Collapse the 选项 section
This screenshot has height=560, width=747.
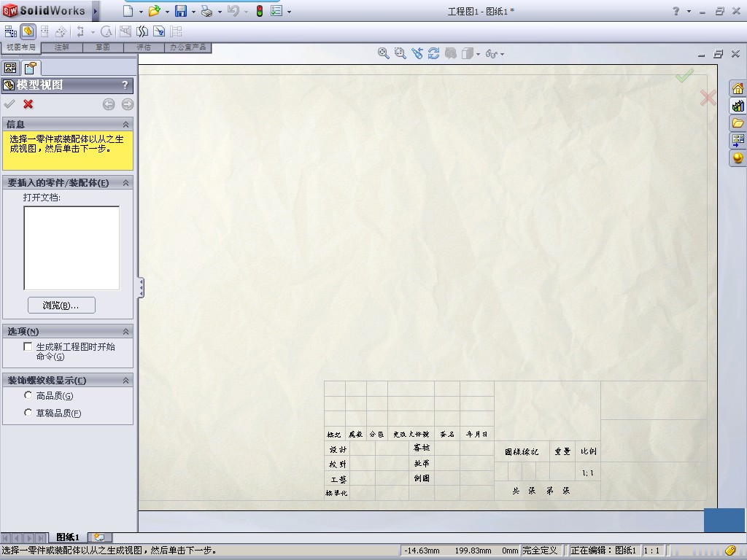click(125, 332)
